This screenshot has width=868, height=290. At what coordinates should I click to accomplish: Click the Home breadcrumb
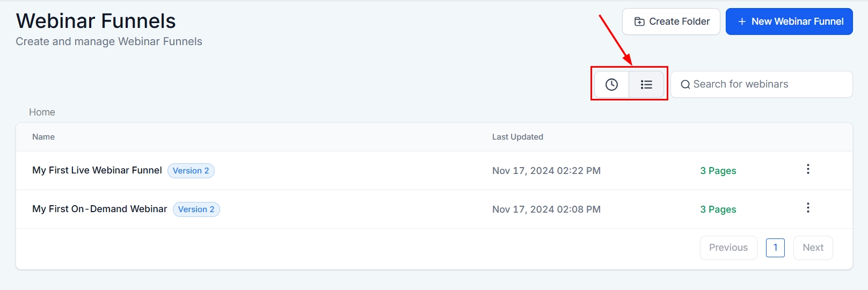[x=42, y=112]
